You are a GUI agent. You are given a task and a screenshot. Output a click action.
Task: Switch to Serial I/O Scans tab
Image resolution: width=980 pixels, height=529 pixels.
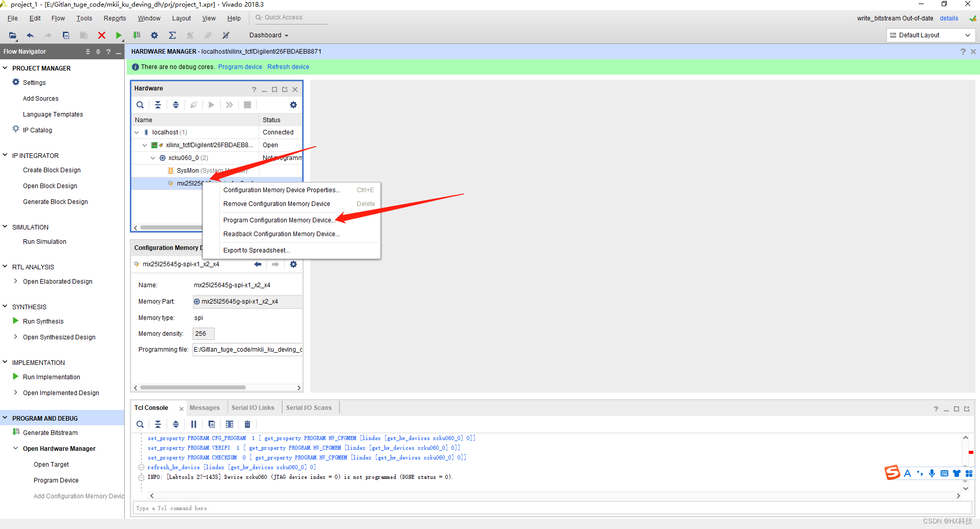[309, 408]
